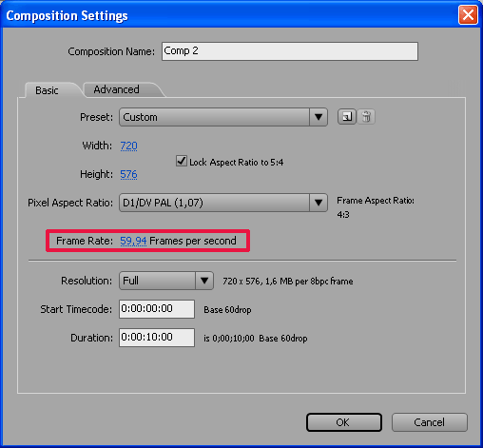
Task: Open the Preset dropdown showing Custom
Action: click(x=223, y=117)
